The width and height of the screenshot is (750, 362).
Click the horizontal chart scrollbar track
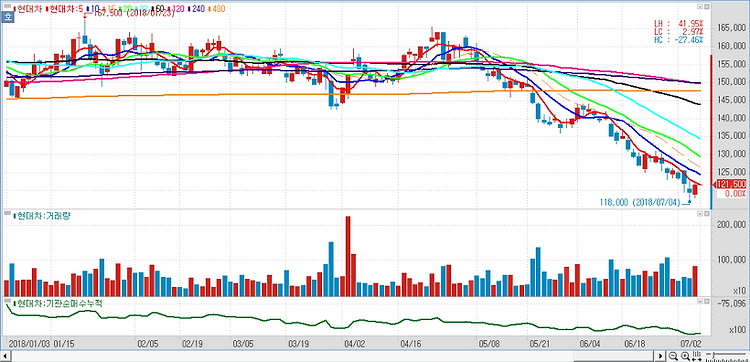[x=332, y=356]
